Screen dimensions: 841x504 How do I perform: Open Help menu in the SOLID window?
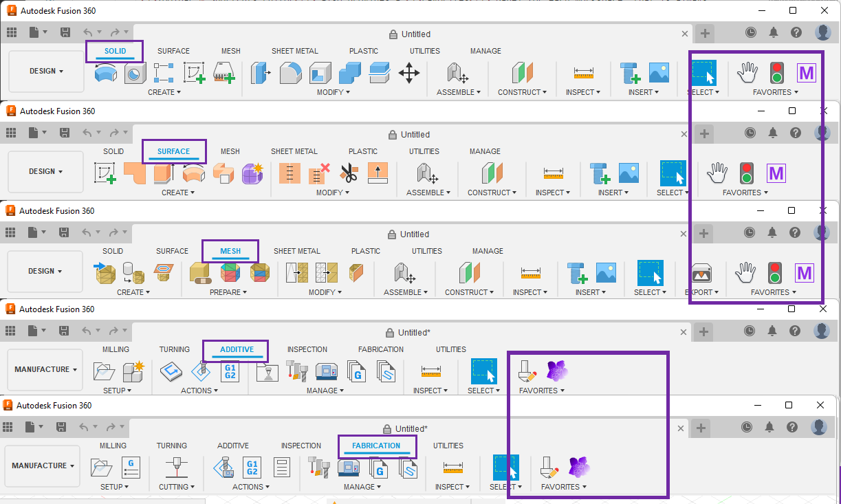(x=796, y=32)
